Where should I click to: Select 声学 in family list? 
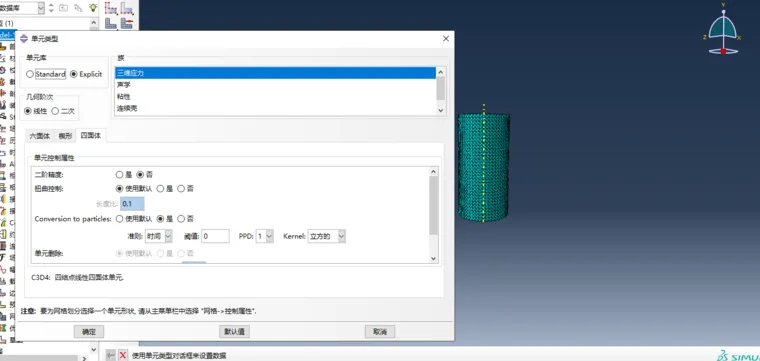pos(275,85)
